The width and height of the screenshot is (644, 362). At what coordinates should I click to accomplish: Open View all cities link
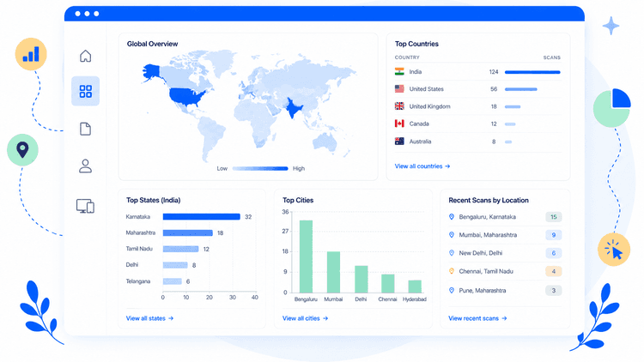pyautogui.click(x=305, y=318)
